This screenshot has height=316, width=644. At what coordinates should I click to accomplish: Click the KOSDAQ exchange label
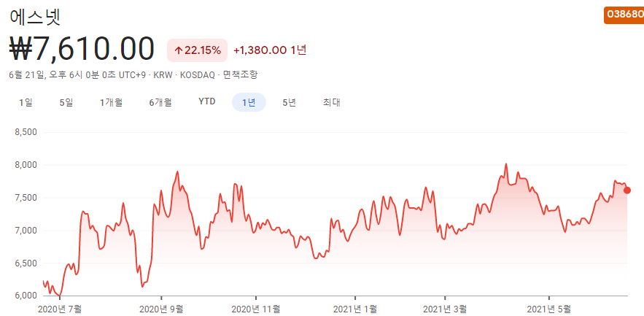point(198,74)
